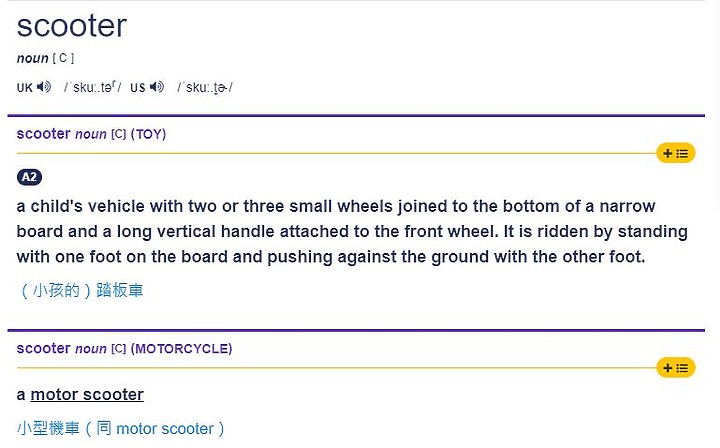Add the MOTORCYCLE sense to a word list
This screenshot has width=720, height=448.
point(676,368)
